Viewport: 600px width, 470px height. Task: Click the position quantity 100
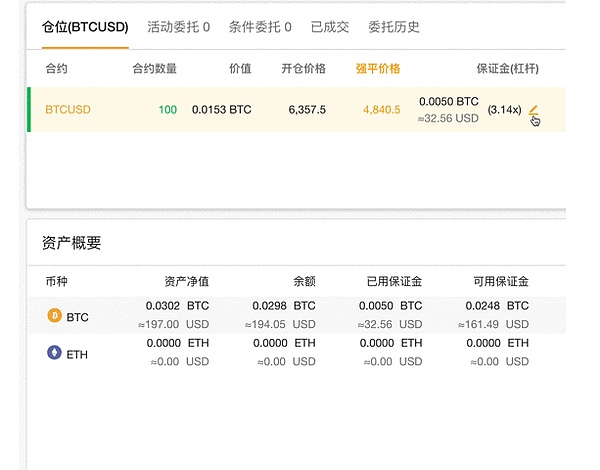point(167,110)
